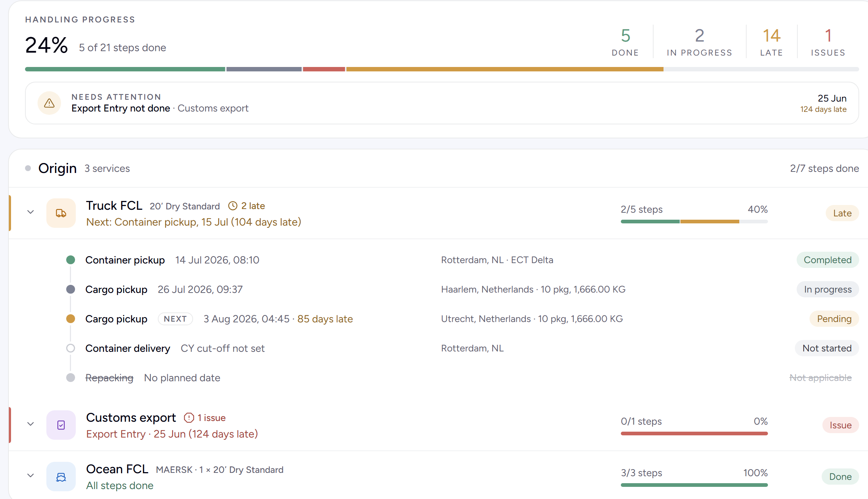This screenshot has height=499, width=868.
Task: Click the 5 Done counter
Action: point(625,42)
